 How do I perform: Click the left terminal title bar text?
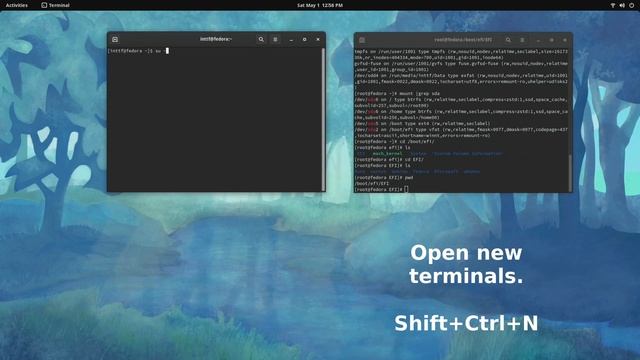216,39
